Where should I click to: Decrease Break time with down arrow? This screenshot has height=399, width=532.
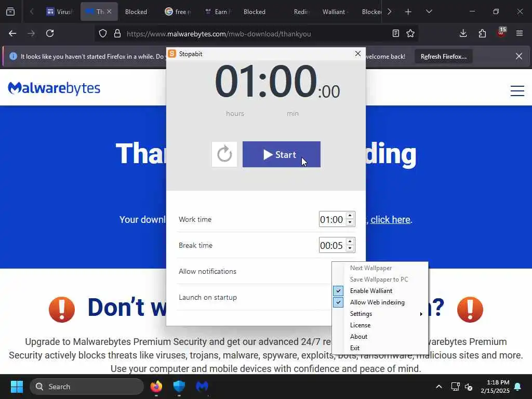coord(350,248)
